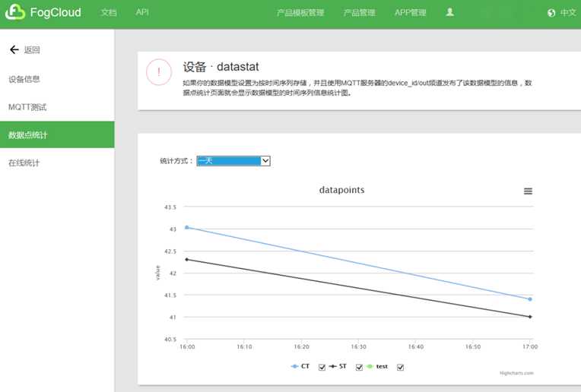Click the ST data point at 16:00

187,260
